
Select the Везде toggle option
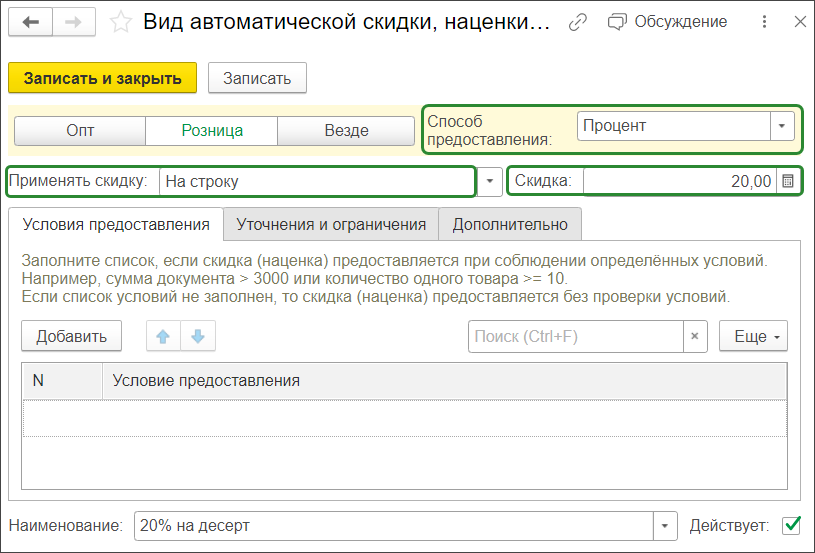346,130
